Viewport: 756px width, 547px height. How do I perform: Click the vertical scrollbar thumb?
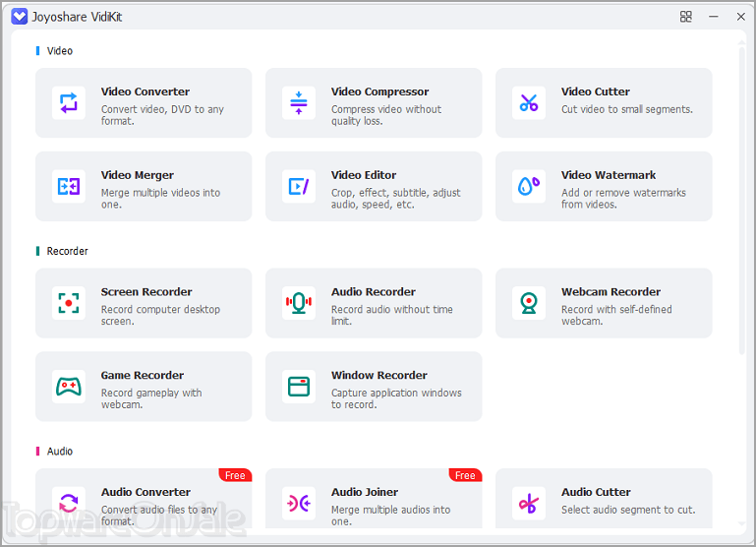tap(741, 200)
